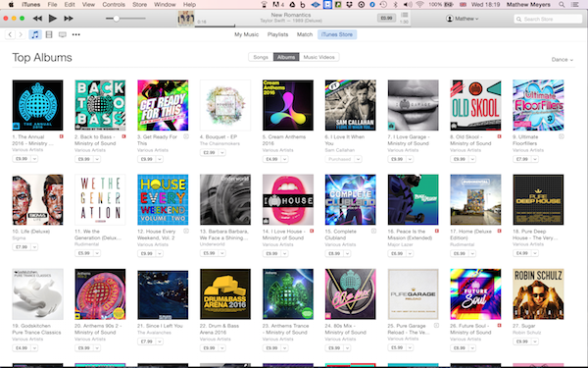Expand options arrow for Life (Deluxe)
Image resolution: width=588 pixels, height=368 pixels.
[34, 247]
